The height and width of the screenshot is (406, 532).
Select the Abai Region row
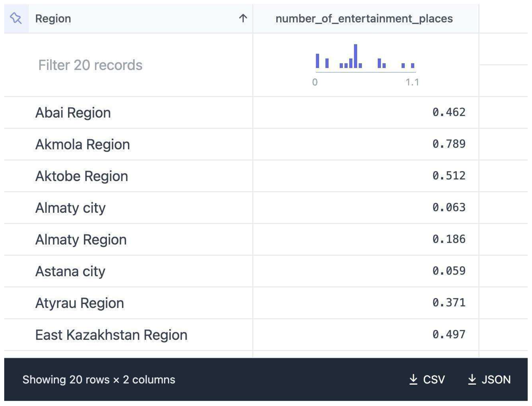pyautogui.click(x=73, y=113)
